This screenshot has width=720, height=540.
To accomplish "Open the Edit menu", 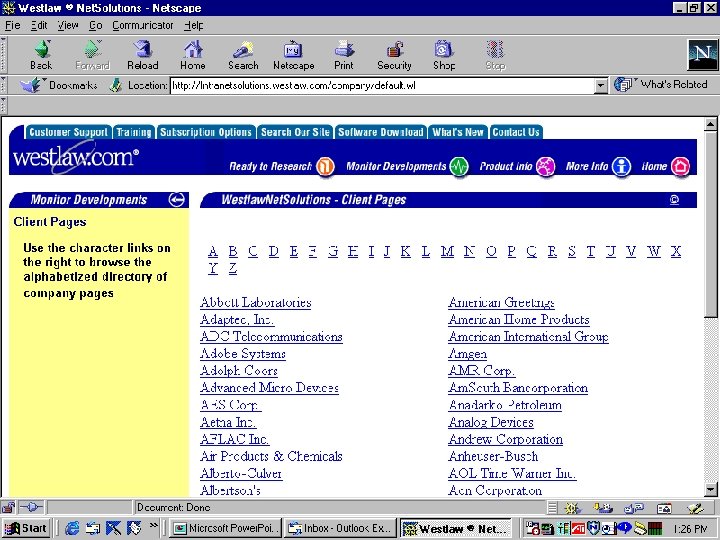I will [39, 25].
